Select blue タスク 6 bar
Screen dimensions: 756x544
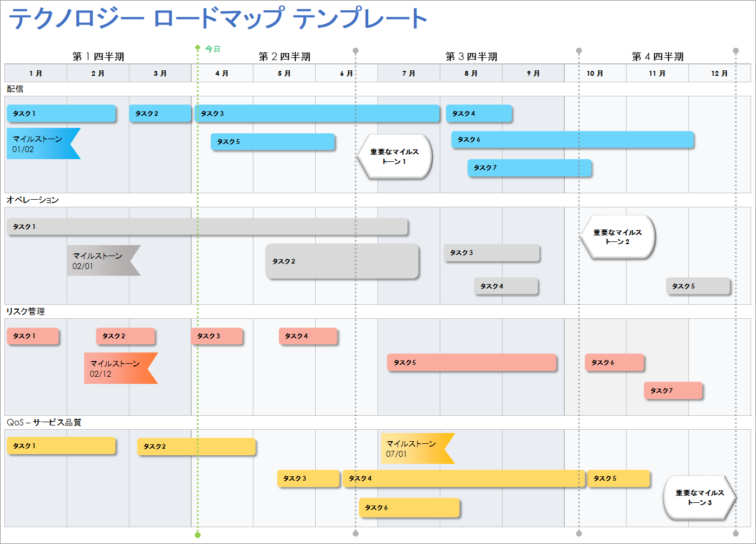(572, 140)
